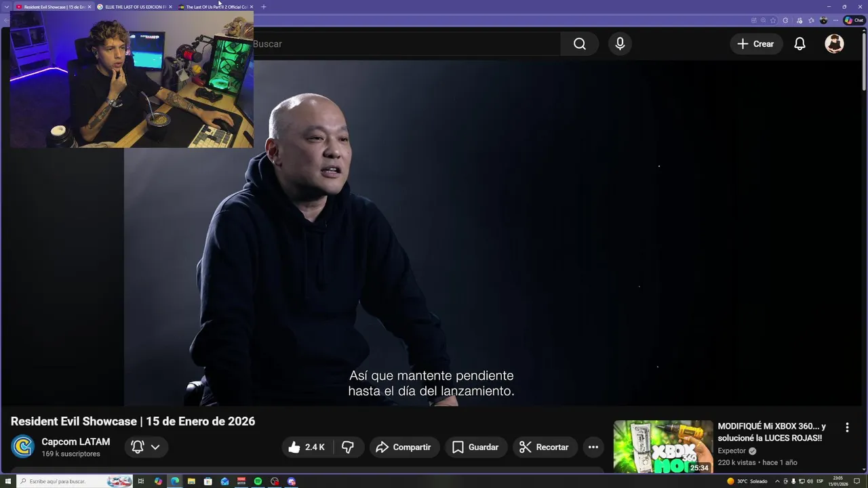
Task: Open the Capcom LATAM channel name link
Action: coord(75,442)
